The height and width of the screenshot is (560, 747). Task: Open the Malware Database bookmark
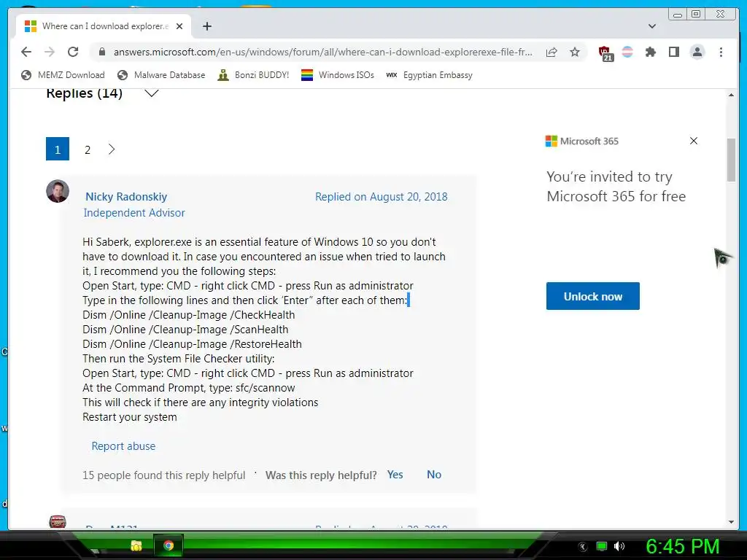[x=161, y=75]
